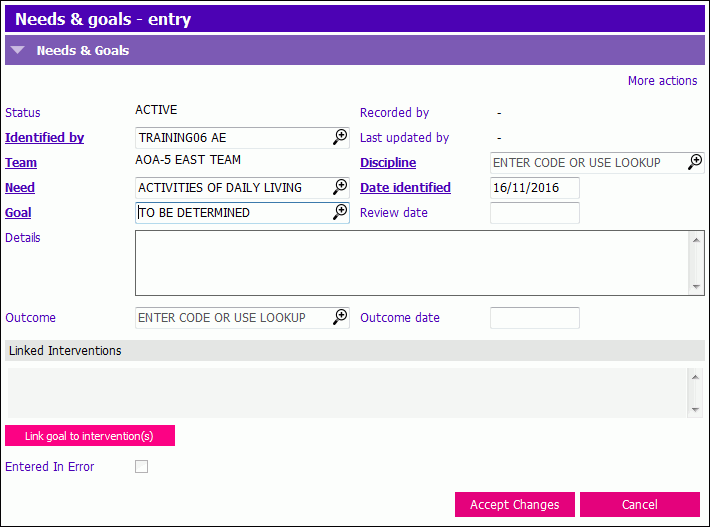This screenshot has width=710, height=527.
Task: Click Details scrollbar up arrow
Action: pyautogui.click(x=696, y=240)
